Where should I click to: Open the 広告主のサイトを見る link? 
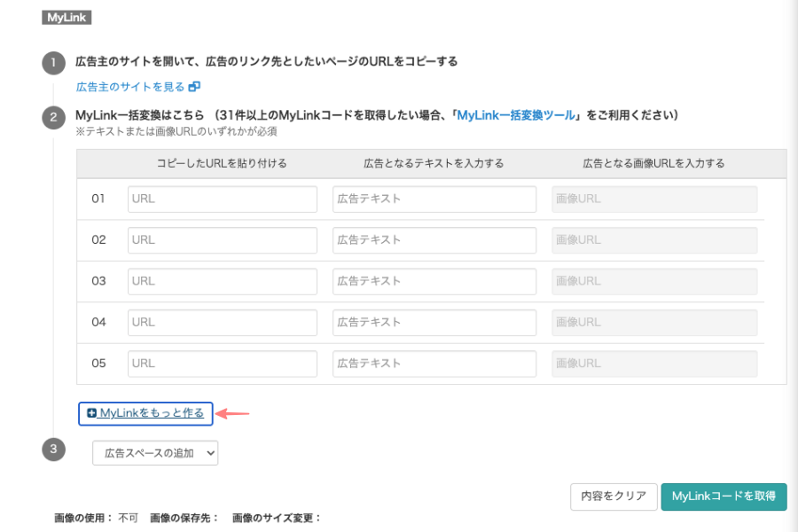(130, 87)
